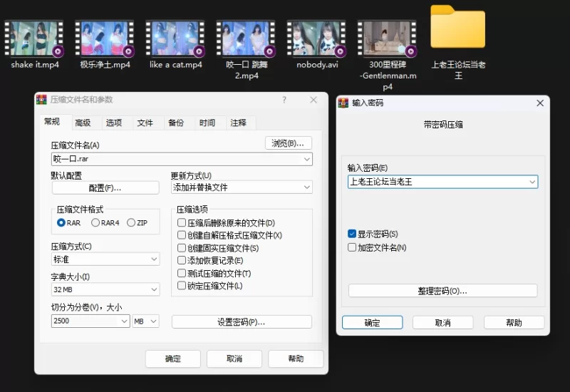
Task: Open the 备份 tab
Action: (176, 123)
